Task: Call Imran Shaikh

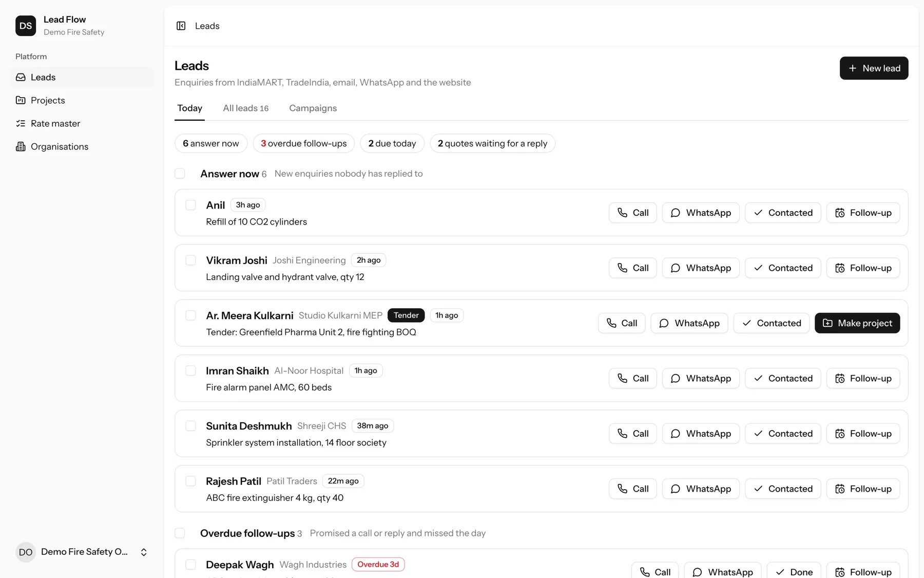Action: [632, 378]
